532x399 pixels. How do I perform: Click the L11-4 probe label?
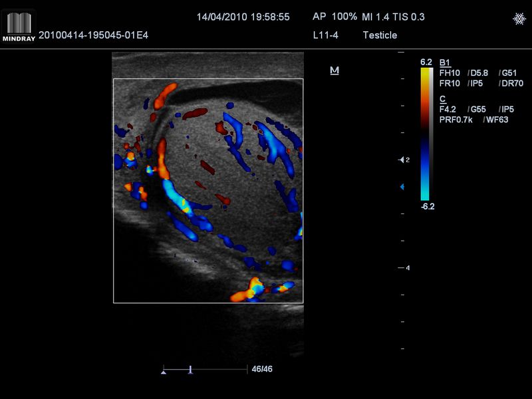coord(326,35)
